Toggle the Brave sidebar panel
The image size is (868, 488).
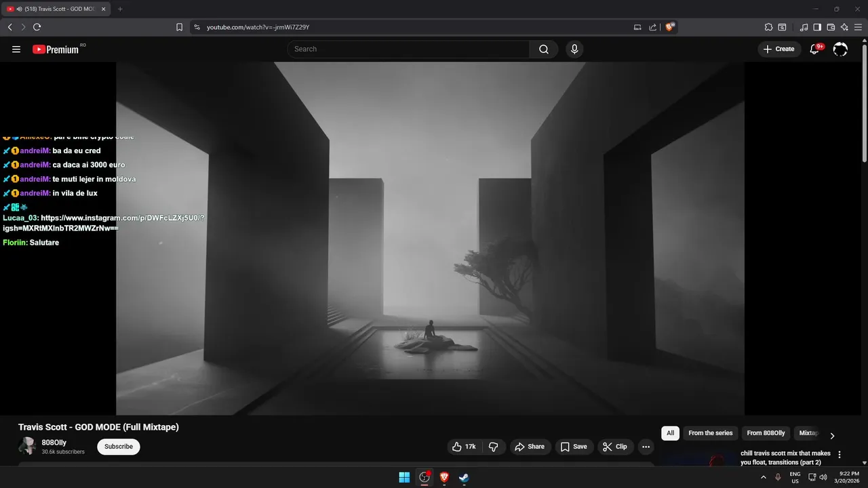817,27
